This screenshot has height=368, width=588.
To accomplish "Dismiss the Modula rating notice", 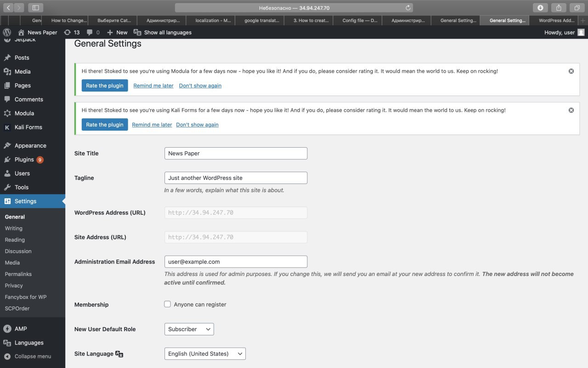I will pyautogui.click(x=571, y=71).
